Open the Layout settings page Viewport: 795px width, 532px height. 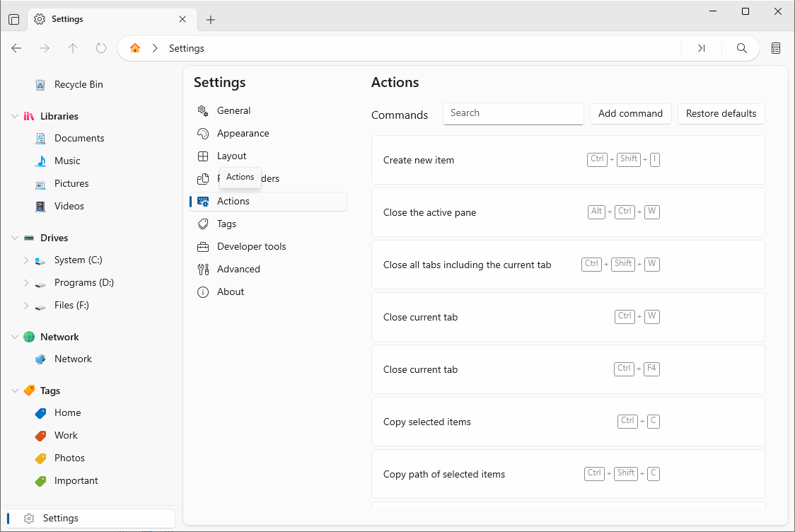coord(268,156)
